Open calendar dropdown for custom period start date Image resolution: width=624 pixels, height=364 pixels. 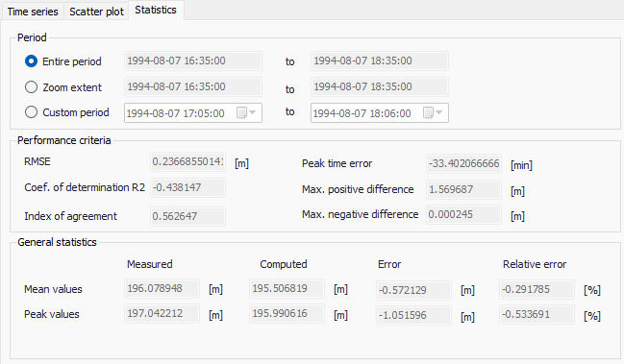coord(247,113)
